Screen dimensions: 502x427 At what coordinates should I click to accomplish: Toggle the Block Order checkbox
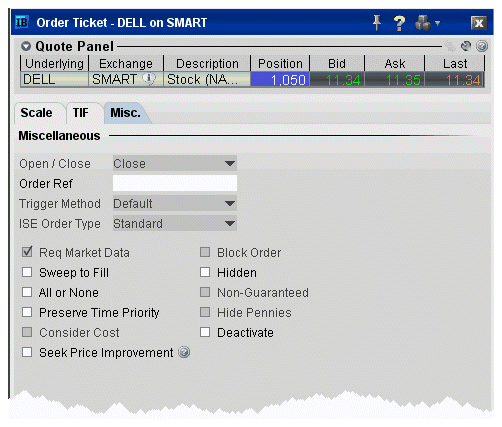click(205, 252)
